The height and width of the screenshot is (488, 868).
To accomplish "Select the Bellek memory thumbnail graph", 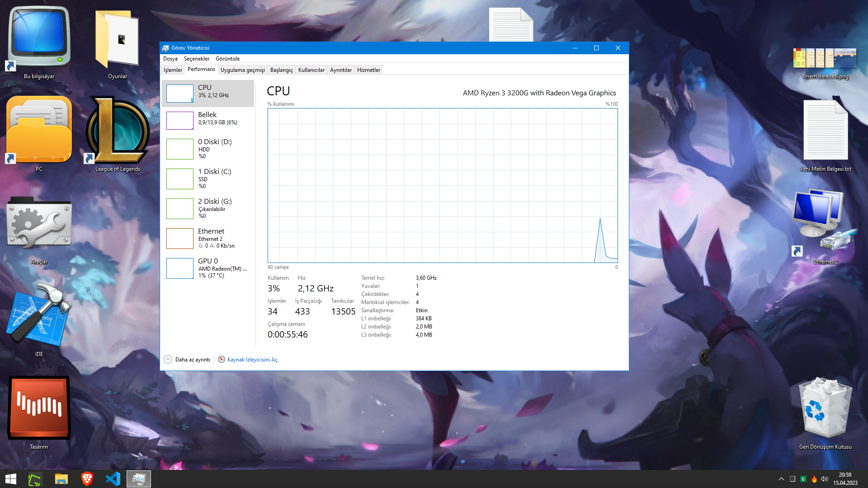I will click(x=179, y=121).
